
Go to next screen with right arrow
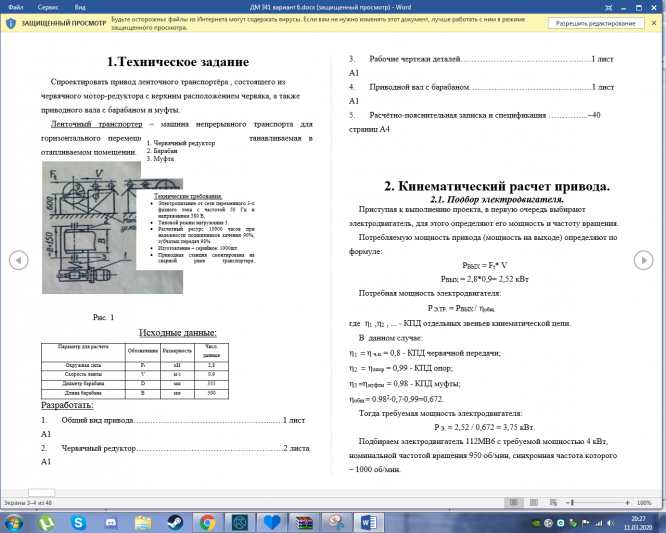click(643, 260)
